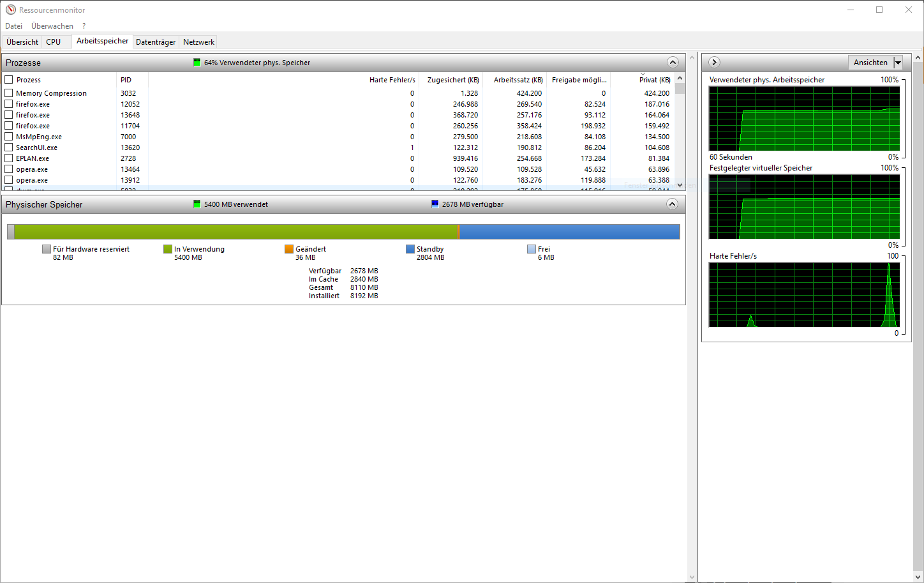Sort by Arbeitssatz (KB) column
This screenshot has width=924, height=583.
click(x=514, y=80)
